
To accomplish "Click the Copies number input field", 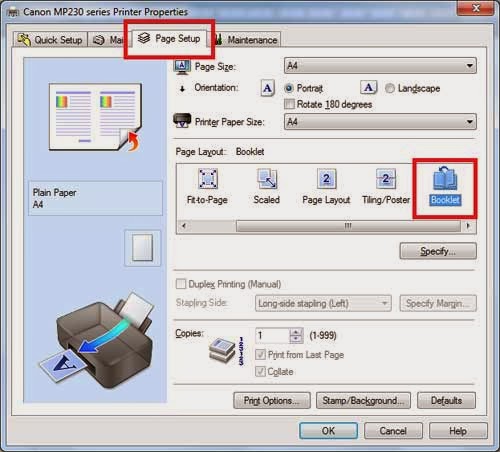I will [272, 336].
